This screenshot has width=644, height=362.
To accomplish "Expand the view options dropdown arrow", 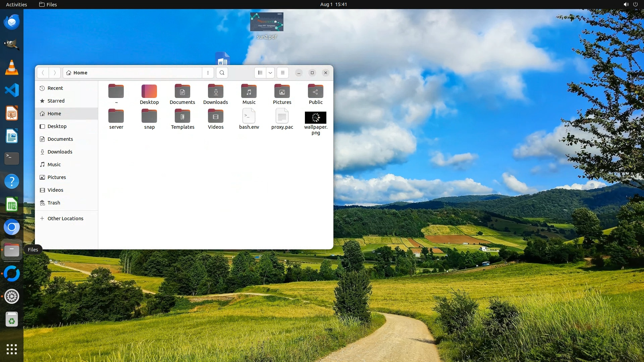I will pyautogui.click(x=270, y=73).
